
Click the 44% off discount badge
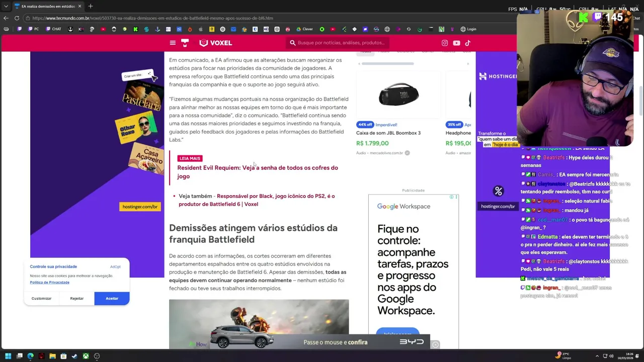[x=365, y=125]
